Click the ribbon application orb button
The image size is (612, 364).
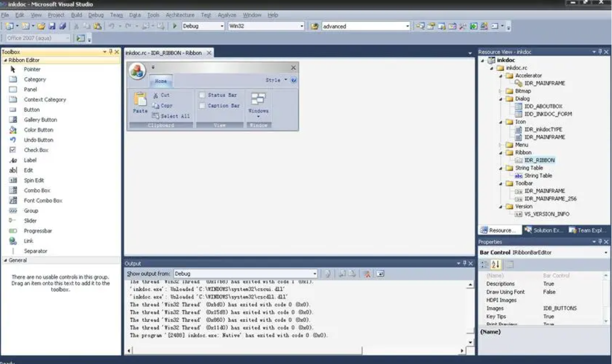click(x=137, y=71)
